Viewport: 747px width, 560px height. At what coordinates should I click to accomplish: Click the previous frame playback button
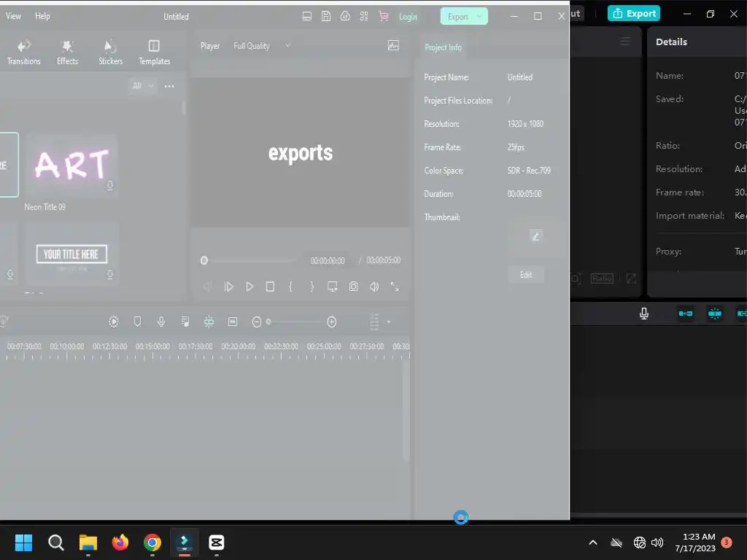207,287
